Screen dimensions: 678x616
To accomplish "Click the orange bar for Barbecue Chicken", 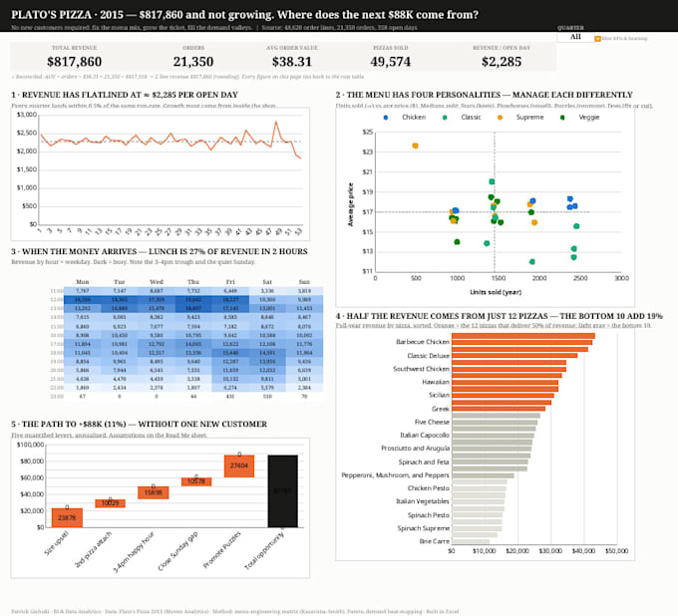I will pos(521,342).
